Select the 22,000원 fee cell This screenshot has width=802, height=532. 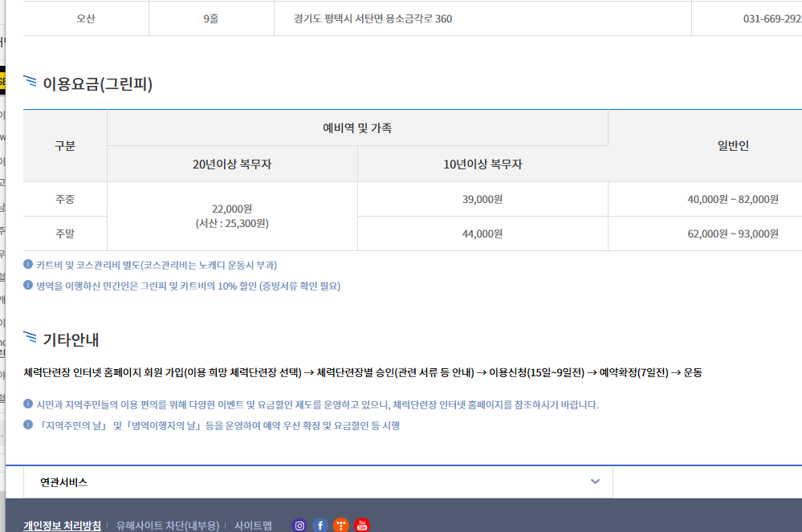[x=232, y=217]
